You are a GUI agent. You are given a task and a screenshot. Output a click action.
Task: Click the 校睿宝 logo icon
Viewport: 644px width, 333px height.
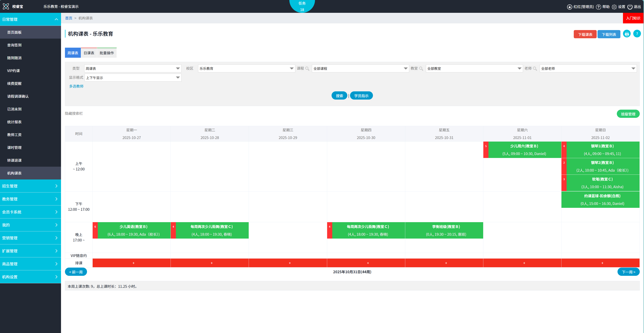point(6,6)
